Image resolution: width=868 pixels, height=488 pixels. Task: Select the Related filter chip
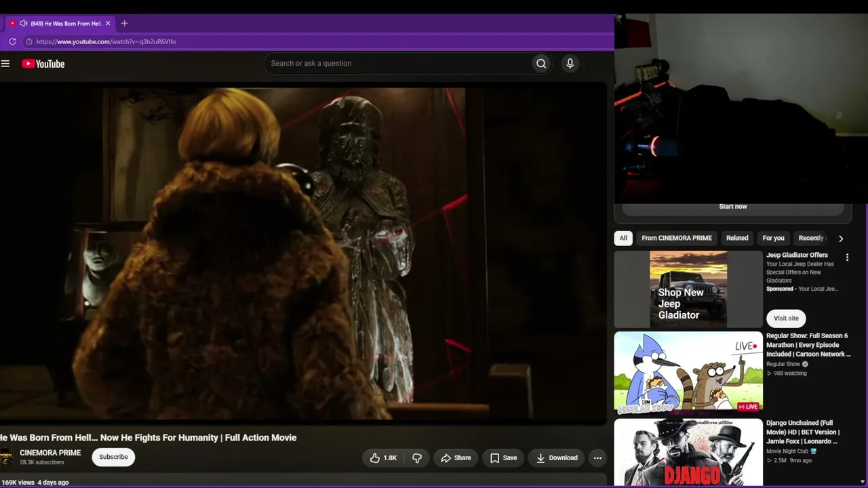737,238
